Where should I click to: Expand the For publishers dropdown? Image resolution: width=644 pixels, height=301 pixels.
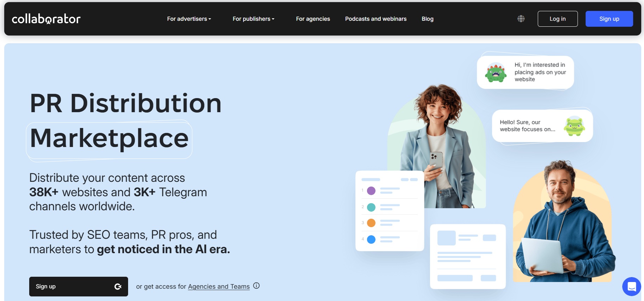pyautogui.click(x=253, y=19)
